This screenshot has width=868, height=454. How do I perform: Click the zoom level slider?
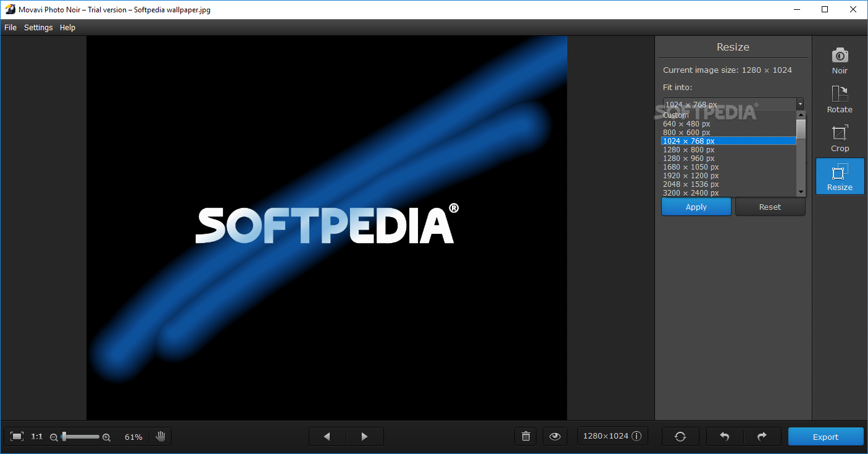[x=80, y=437]
